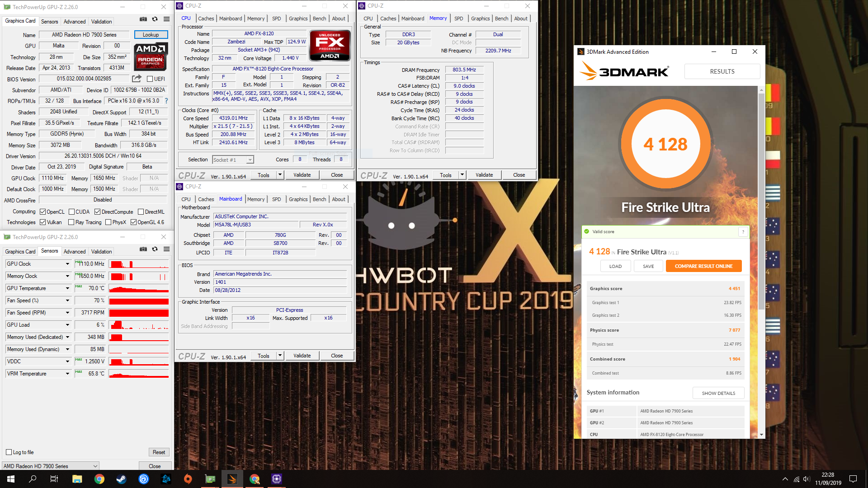This screenshot has height=488, width=868.
Task: Click the camera screenshot icon in GPU-Z Graphics Card window
Action: click(x=143, y=19)
